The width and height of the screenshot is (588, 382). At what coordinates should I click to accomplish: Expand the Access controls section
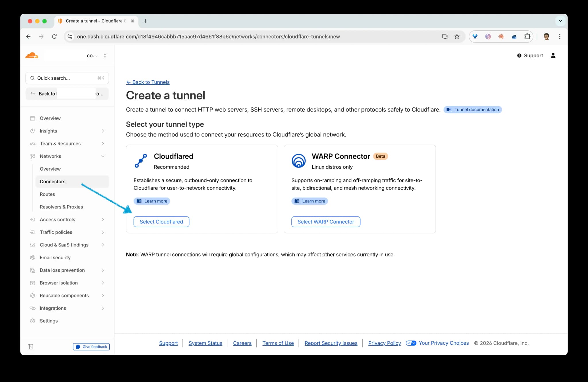pyautogui.click(x=103, y=219)
